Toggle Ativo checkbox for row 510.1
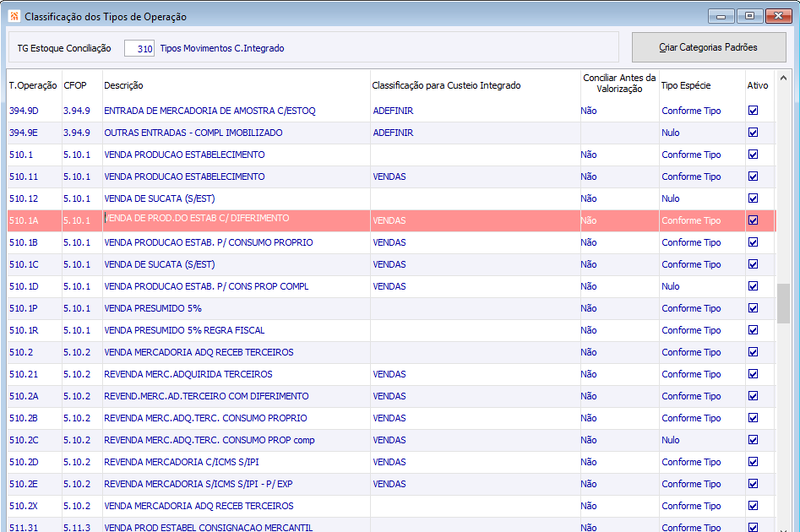This screenshot has width=800, height=532. 753,154
